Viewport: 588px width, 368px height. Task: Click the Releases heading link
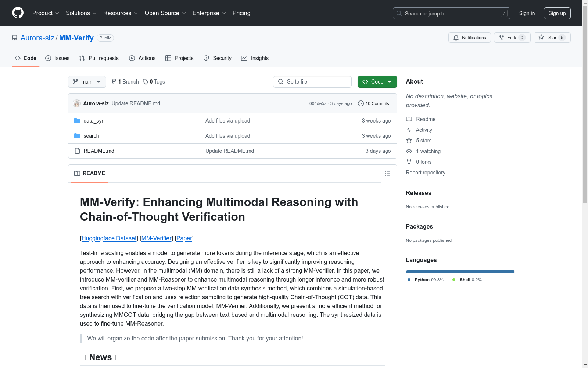(419, 193)
